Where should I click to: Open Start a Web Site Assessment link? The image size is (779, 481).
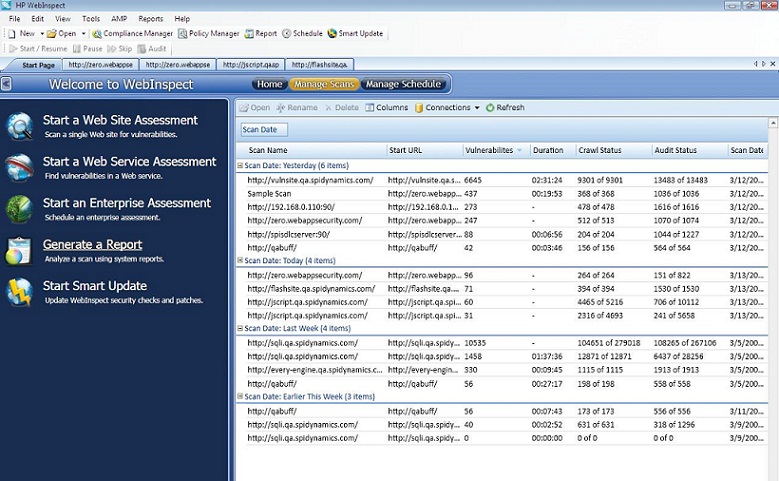point(120,120)
